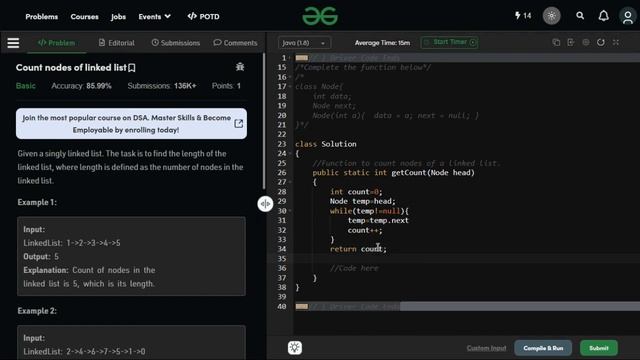Click the 'Points: 1' label

tap(226, 86)
